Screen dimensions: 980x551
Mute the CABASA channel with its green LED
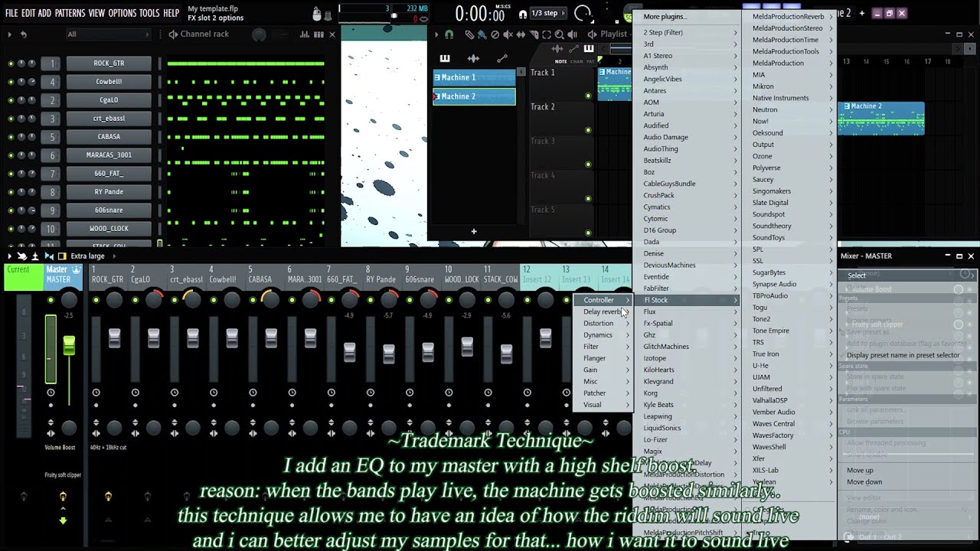(11, 137)
